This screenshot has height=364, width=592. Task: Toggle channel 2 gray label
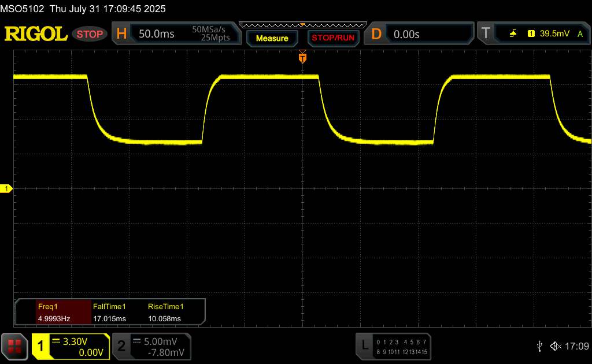click(121, 346)
